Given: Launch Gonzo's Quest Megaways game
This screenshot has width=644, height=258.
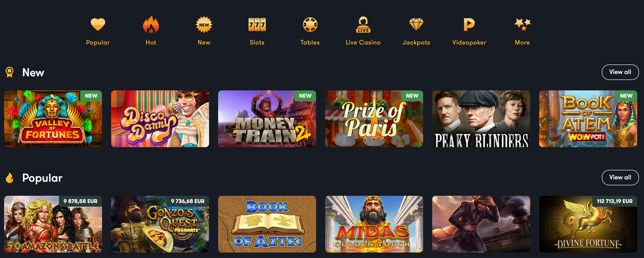Looking at the screenshot, I should coord(160,224).
